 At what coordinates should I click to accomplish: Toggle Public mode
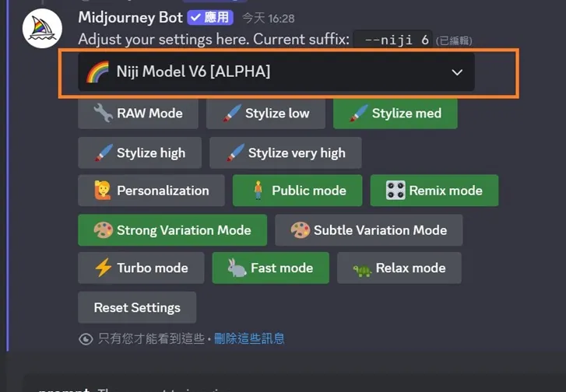297,191
